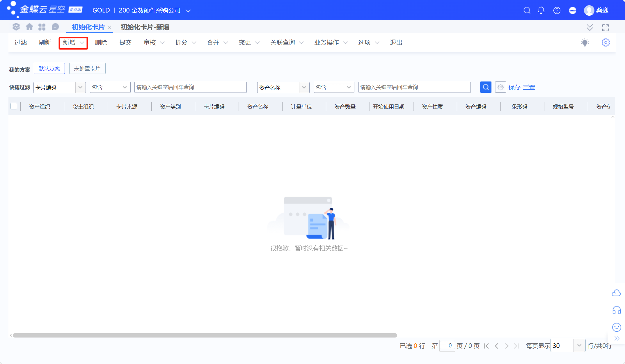Click the first keyword search input
The image size is (625, 364).
[191, 87]
